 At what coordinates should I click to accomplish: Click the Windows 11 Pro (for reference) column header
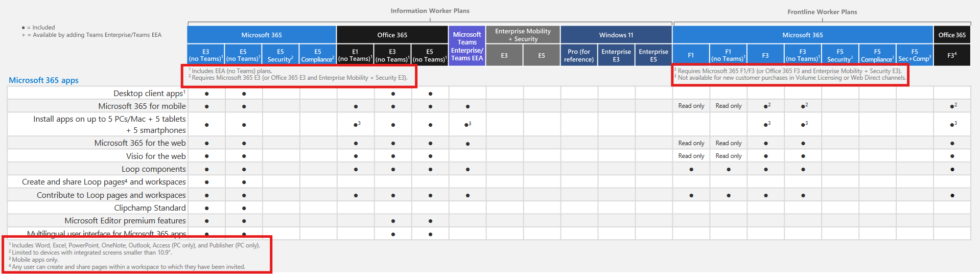click(x=579, y=55)
